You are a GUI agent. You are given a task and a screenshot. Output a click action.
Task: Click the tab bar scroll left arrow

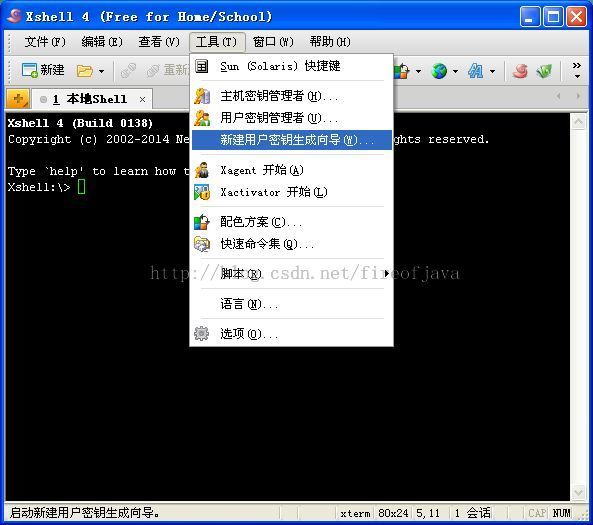click(559, 96)
